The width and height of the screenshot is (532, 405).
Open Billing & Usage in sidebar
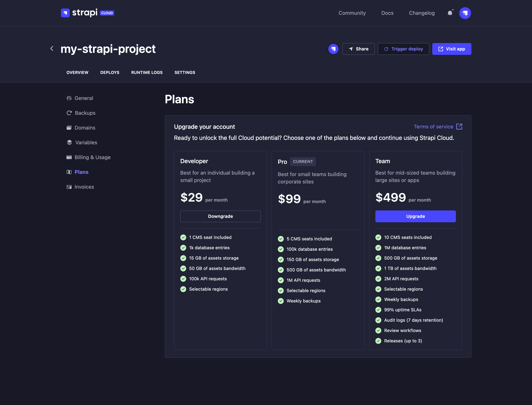[92, 157]
